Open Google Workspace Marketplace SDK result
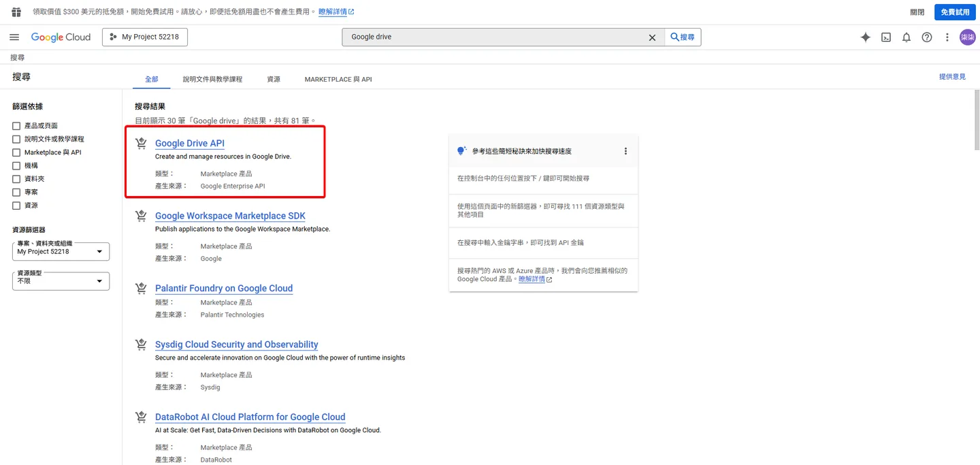This screenshot has width=980, height=465. (230, 216)
